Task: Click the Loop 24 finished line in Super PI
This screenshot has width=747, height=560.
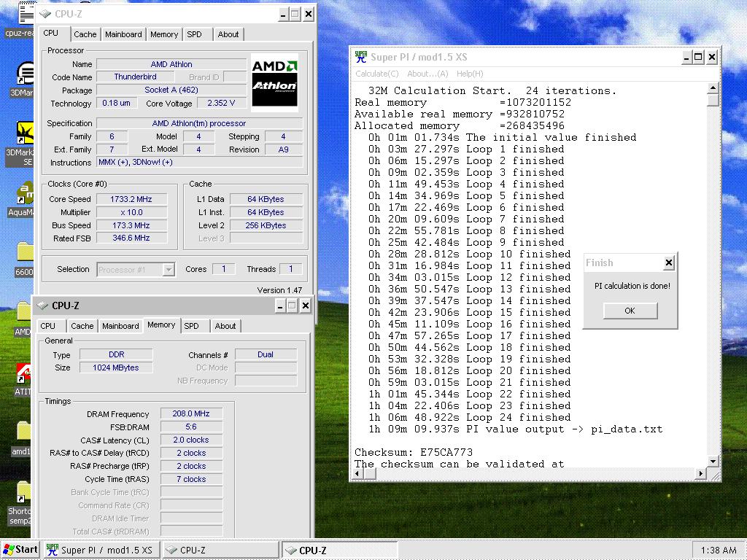Action: (x=469, y=418)
